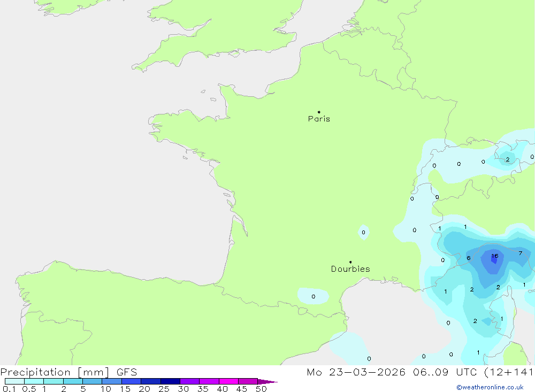The height and width of the screenshot is (392, 535).
Task: Click the legend label 50
Action: tap(261, 389)
